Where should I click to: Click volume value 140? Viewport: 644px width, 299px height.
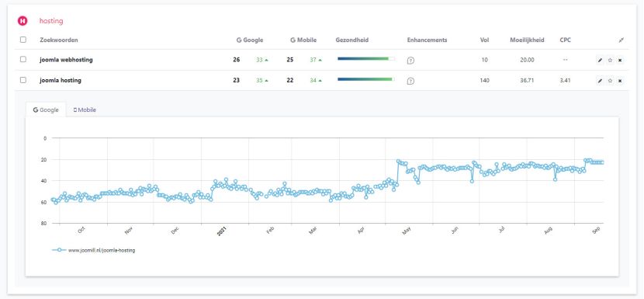pos(485,80)
